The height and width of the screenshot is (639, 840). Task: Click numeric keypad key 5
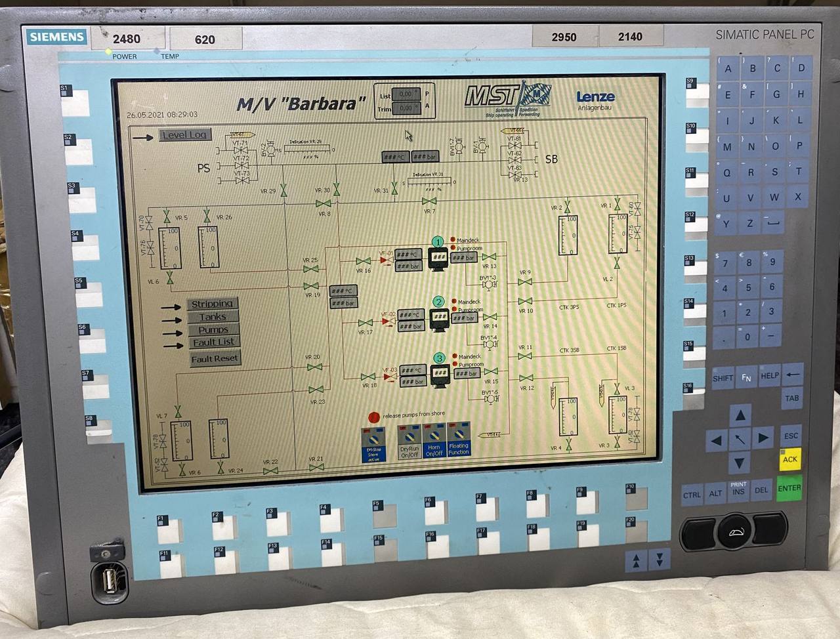pyautogui.click(x=748, y=287)
